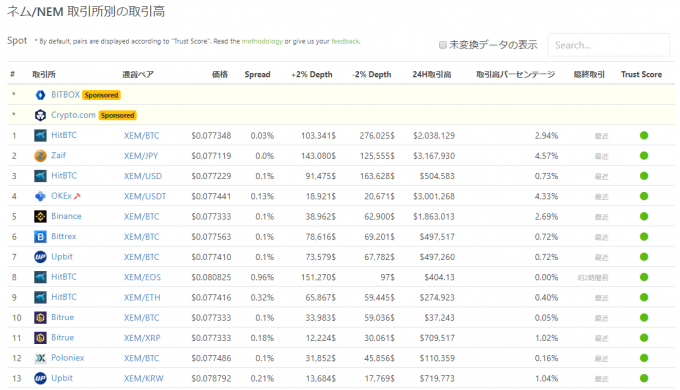
Task: Sort by 24H取引高 column header
Action: 432,74
